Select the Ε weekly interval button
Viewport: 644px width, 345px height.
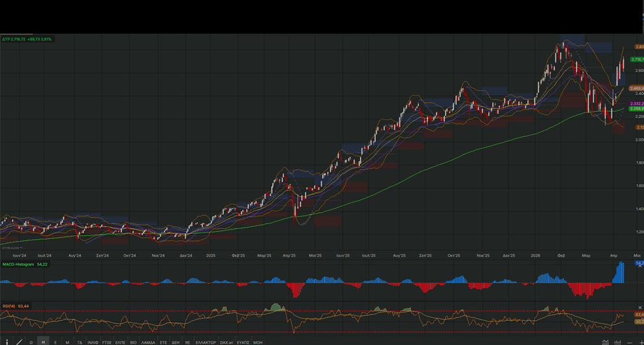coord(55,342)
